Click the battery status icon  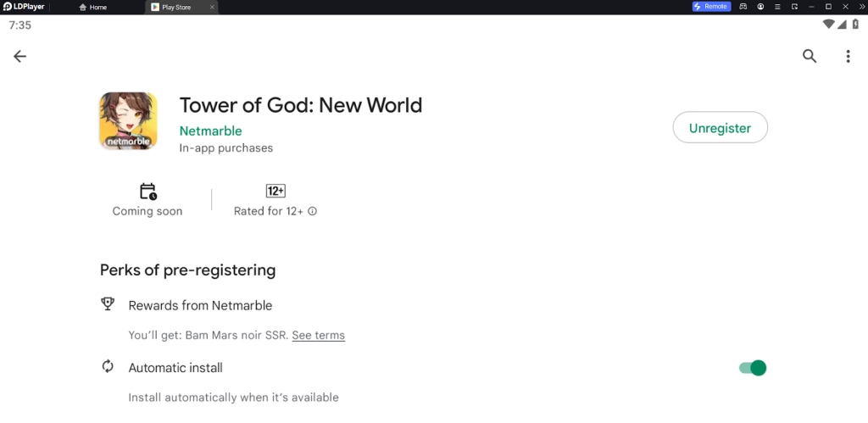point(855,25)
